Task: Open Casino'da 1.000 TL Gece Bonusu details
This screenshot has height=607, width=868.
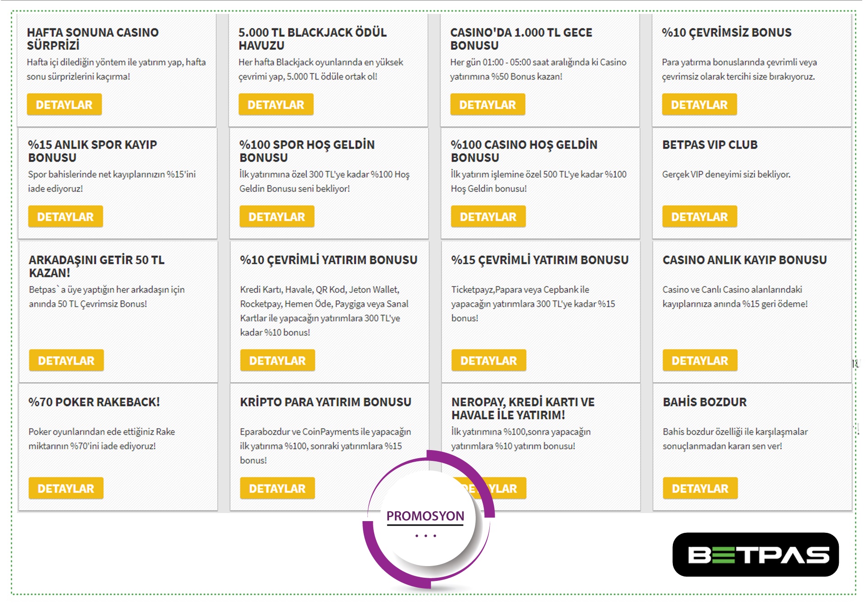Action: click(488, 105)
